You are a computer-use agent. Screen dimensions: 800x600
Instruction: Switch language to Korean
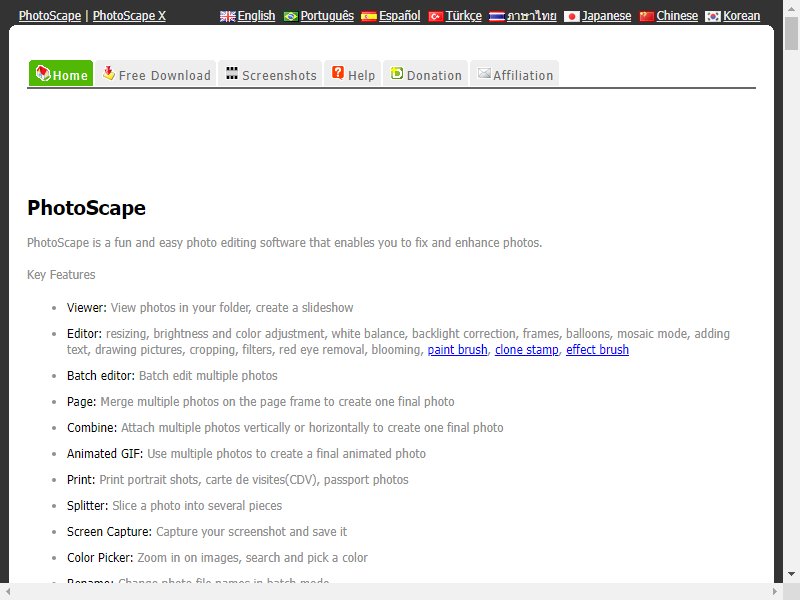741,16
